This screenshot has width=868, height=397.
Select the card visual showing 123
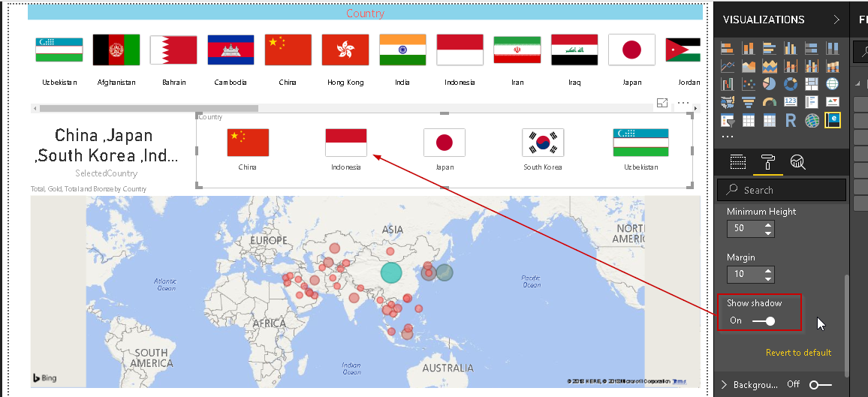point(790,102)
